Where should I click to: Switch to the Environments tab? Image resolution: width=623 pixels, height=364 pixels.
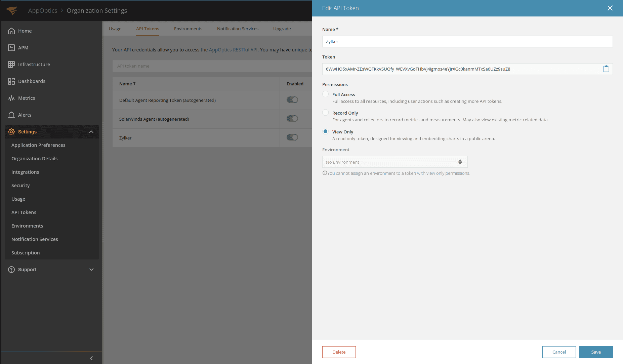click(188, 29)
